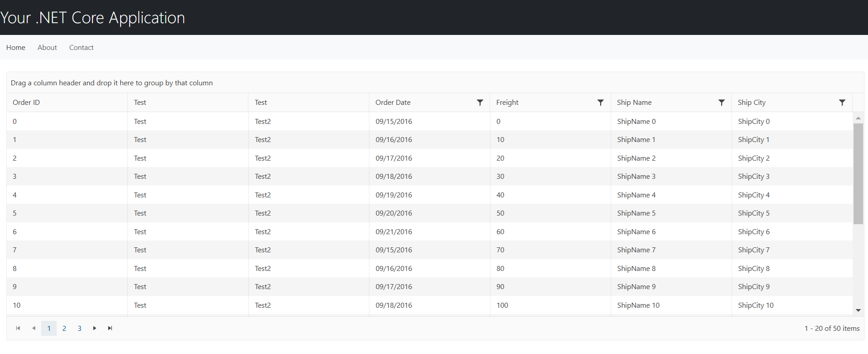Viewport: 868px width, 354px height.
Task: Click the Your .NET Core Application title
Action: tap(92, 18)
